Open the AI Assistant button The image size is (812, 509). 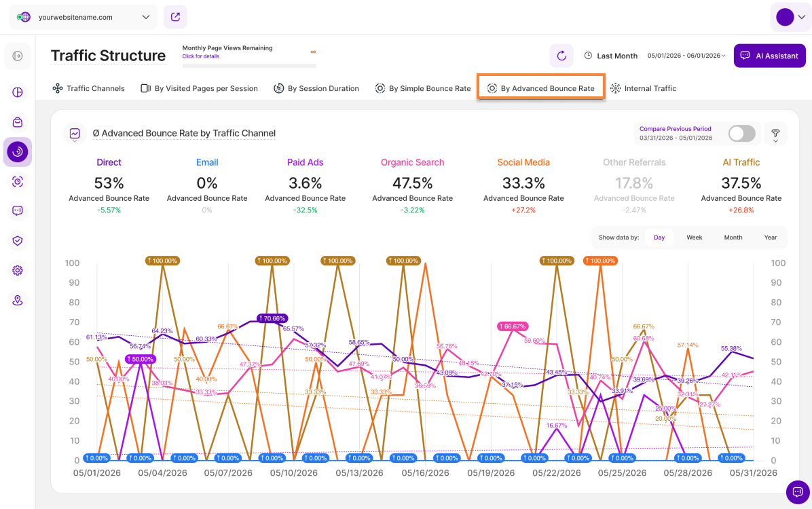[769, 56]
